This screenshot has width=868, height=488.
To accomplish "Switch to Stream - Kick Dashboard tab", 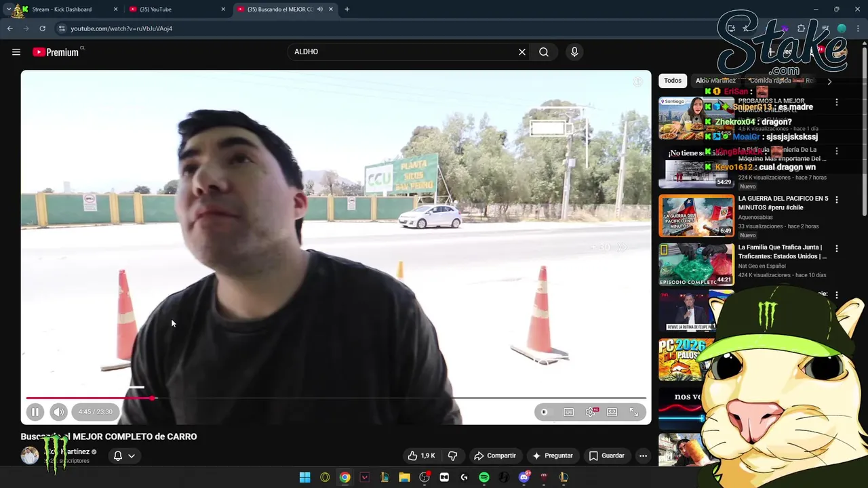I will pyautogui.click(x=66, y=9).
